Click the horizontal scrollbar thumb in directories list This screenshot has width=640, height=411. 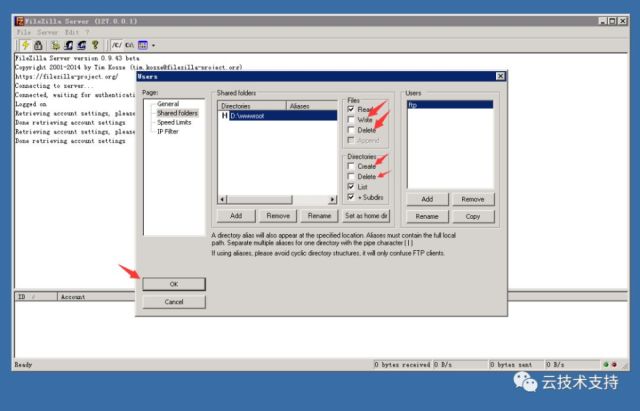pyautogui.click(x=259, y=200)
